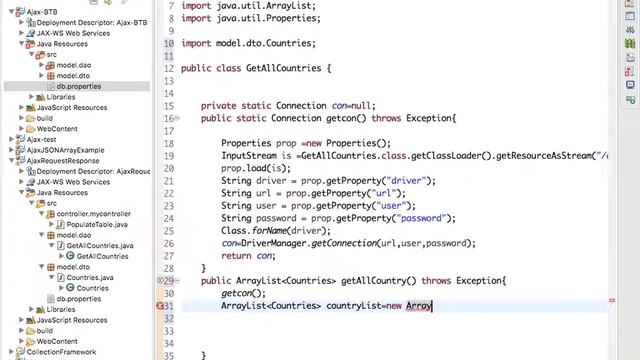Collapse Java Resources under Ajax-BTB

click(21, 44)
